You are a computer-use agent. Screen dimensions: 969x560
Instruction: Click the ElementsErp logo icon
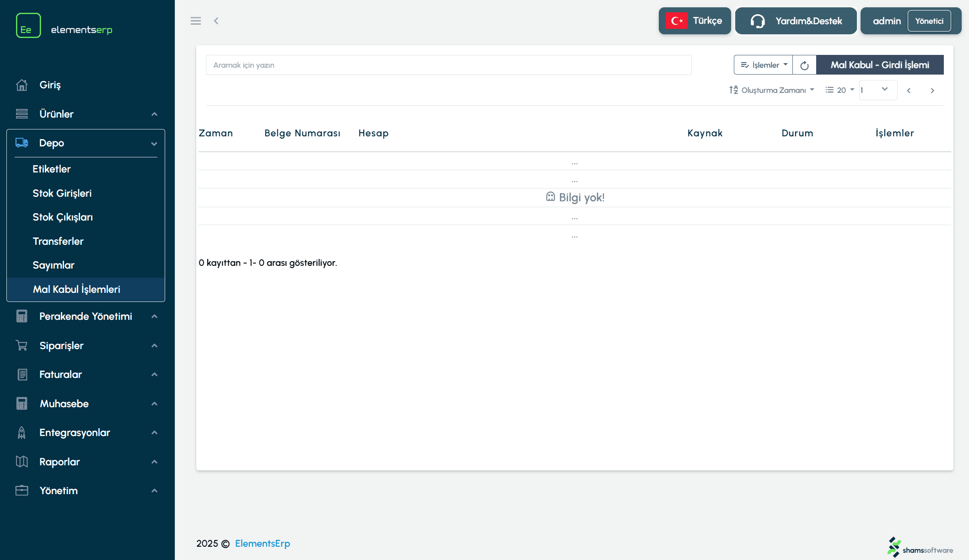pyautogui.click(x=28, y=26)
